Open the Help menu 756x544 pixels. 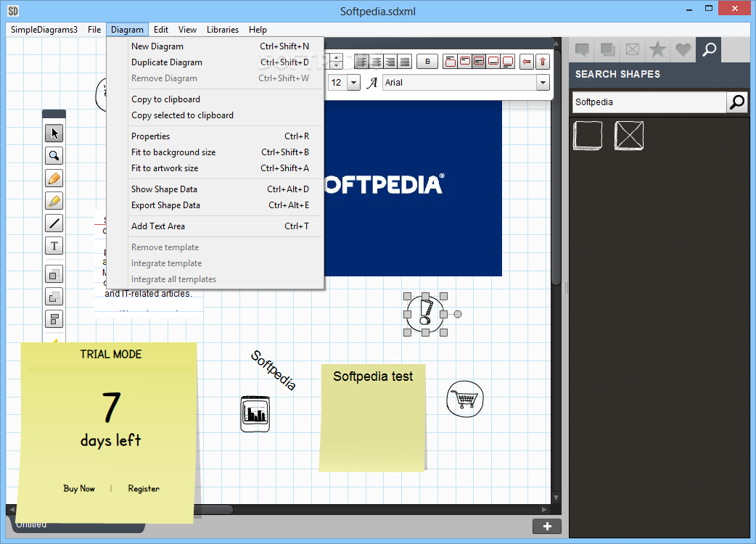258,30
